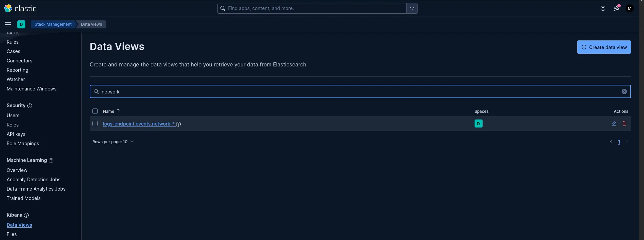Click the Machine Learning section heading
Viewport: 644px width, 240px height.
[x=27, y=160]
